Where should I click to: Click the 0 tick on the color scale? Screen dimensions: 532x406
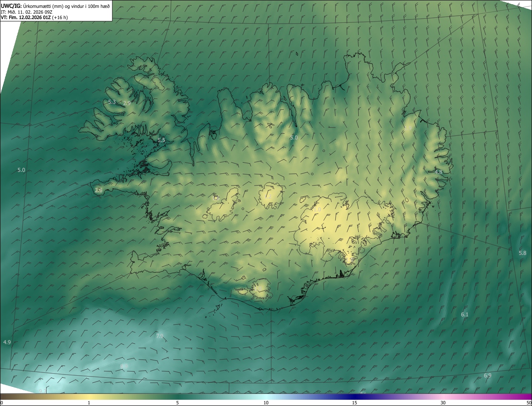tap(2, 403)
